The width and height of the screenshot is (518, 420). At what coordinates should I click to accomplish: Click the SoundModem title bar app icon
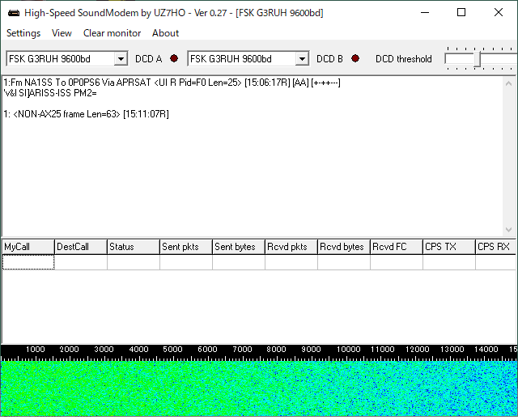click(x=14, y=13)
